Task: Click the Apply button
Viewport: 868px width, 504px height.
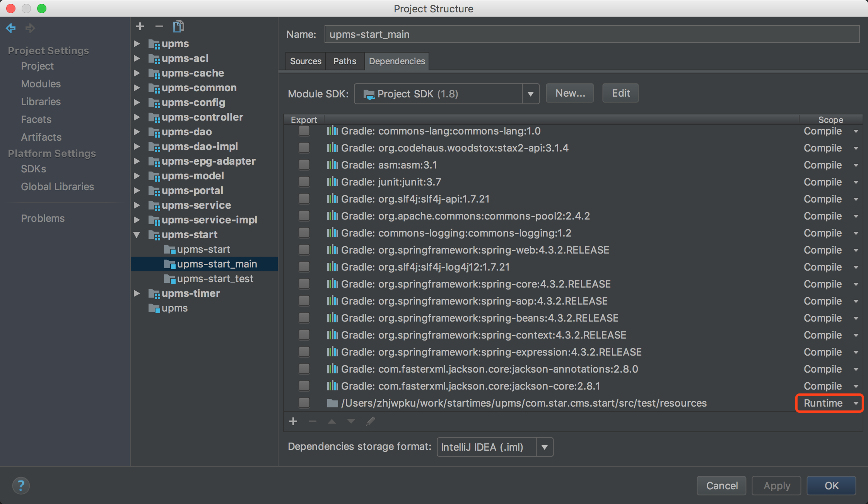Action: (776, 486)
